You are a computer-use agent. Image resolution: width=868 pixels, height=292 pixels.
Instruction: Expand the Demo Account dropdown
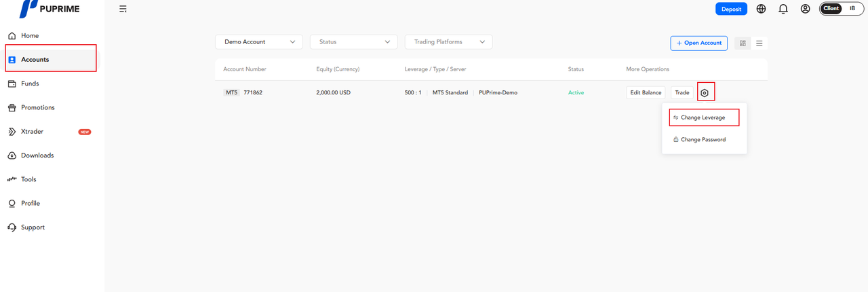[x=259, y=42]
